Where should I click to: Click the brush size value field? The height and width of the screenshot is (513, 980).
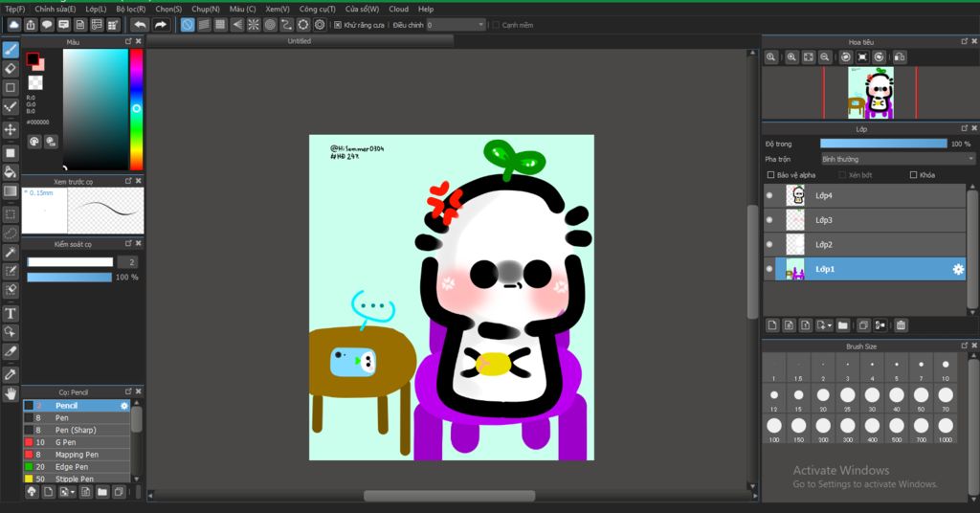tap(127, 262)
